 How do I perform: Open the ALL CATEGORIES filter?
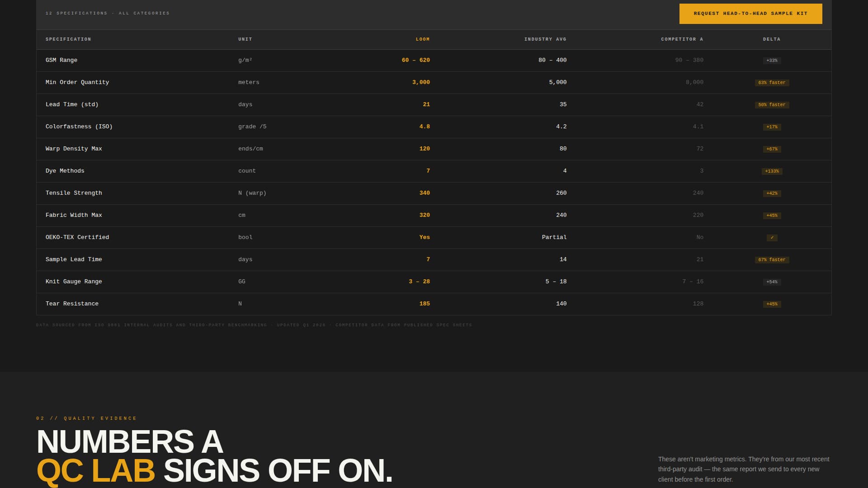[x=144, y=13]
